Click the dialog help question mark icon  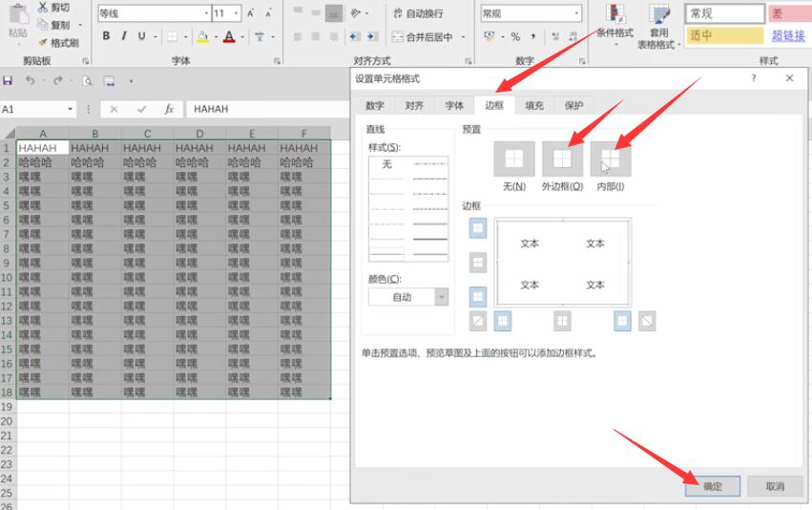pos(754,78)
